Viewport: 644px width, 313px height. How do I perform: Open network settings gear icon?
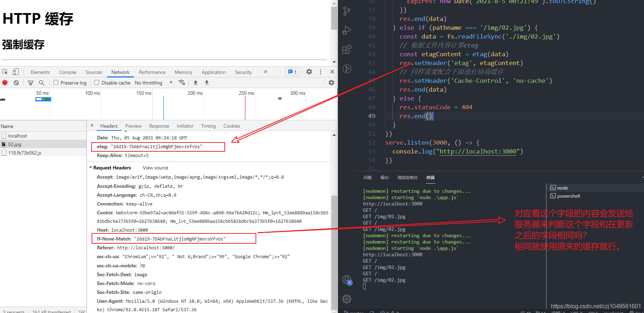(x=331, y=82)
